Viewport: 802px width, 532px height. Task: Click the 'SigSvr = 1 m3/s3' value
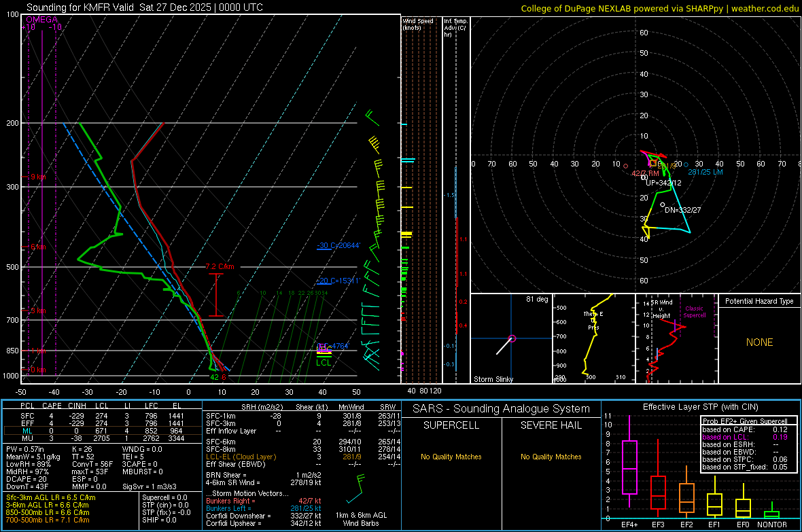tap(150, 486)
